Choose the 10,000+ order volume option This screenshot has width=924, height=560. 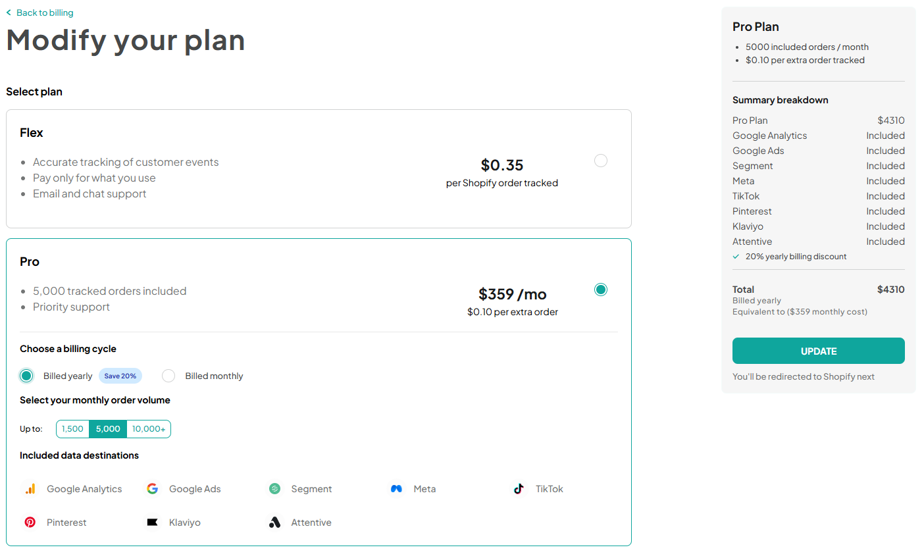pyautogui.click(x=149, y=429)
